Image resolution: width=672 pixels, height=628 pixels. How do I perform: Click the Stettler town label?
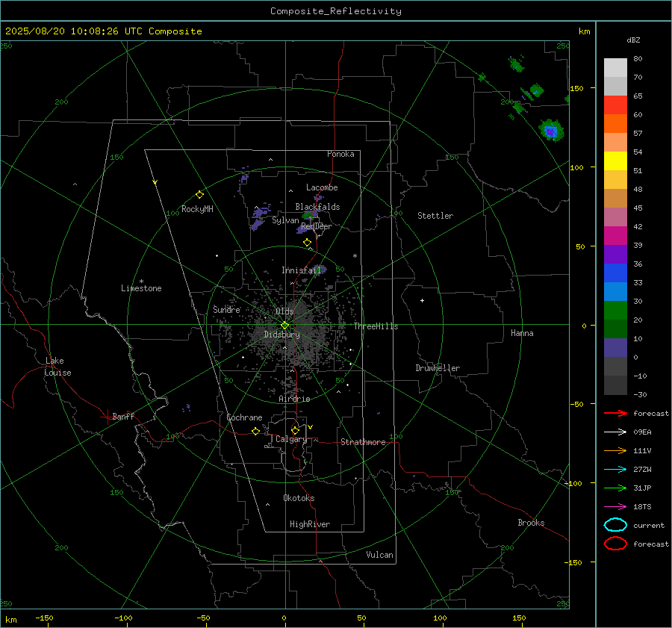click(435, 216)
